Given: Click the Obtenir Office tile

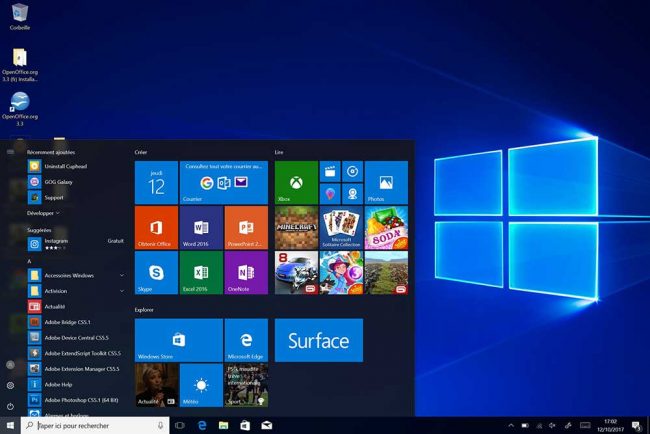Looking at the screenshot, I should 156,228.
